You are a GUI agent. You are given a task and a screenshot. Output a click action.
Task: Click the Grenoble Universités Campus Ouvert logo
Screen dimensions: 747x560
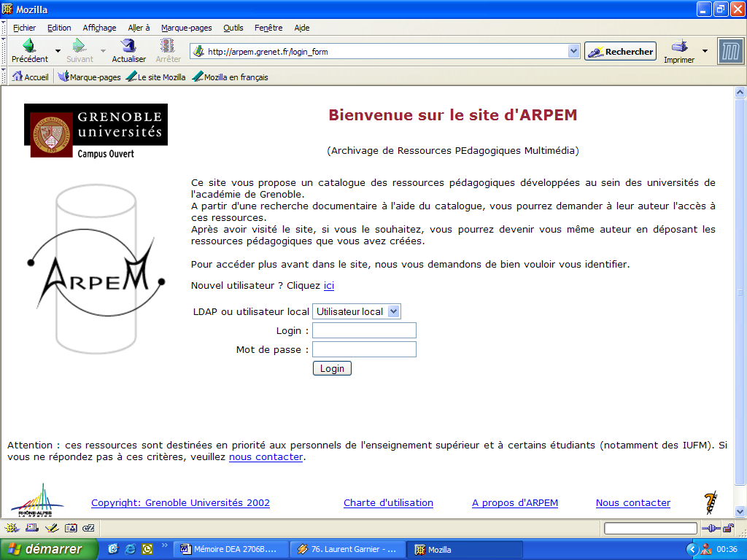(96, 131)
